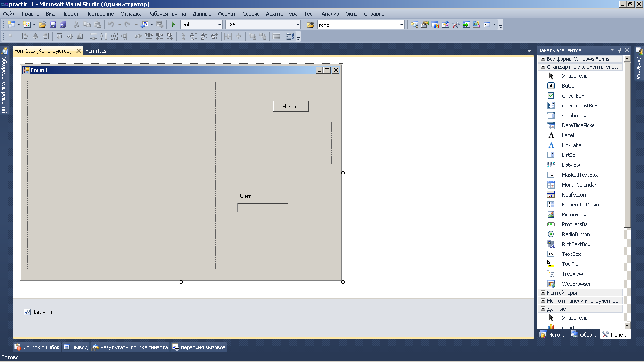This screenshot has width=644, height=362.
Task: Click the Start Page green arrow icon
Action: 466,25
